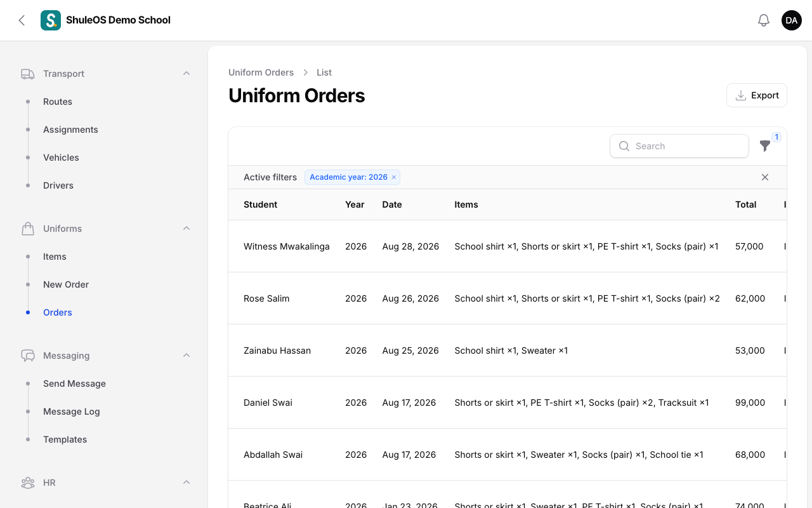The height and width of the screenshot is (508, 812).
Task: Click 'School shirt ×1, Sweater ×1' items cell
Action: [511, 351]
